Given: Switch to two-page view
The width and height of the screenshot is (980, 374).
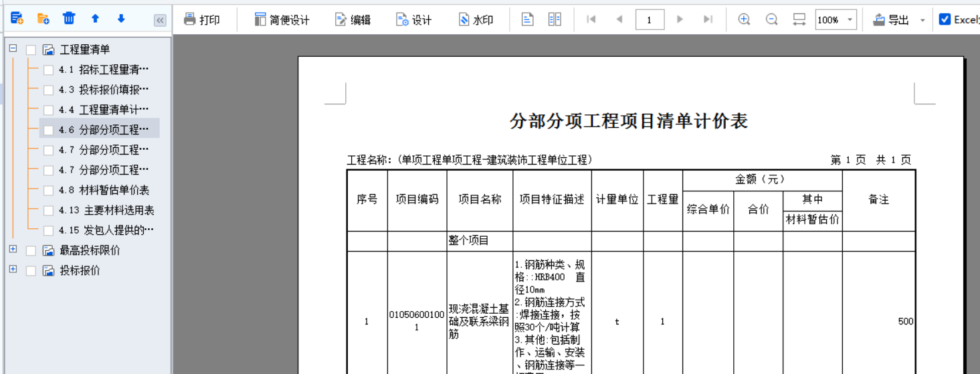Looking at the screenshot, I should (x=555, y=19).
